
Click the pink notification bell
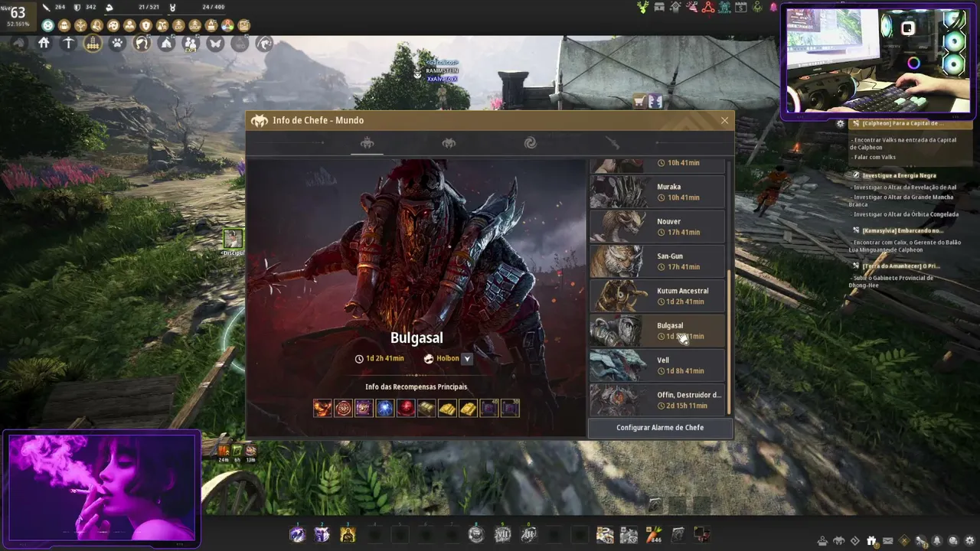[773, 8]
